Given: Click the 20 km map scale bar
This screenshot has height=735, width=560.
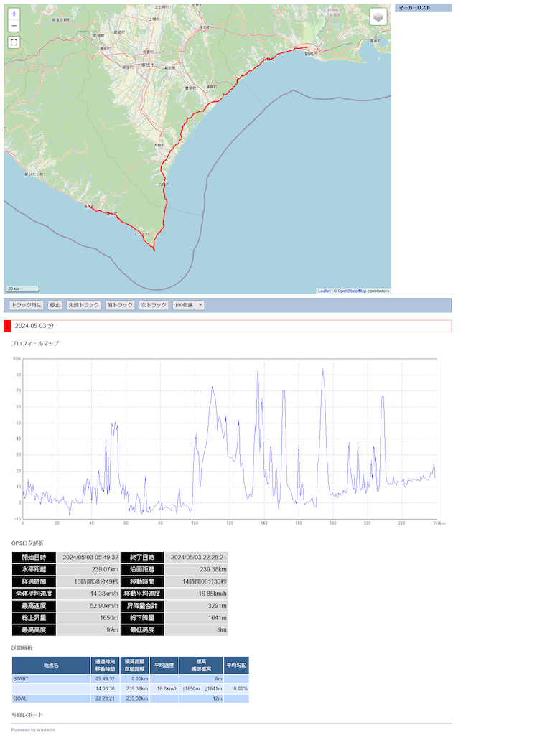Looking at the screenshot, I should point(22,289).
